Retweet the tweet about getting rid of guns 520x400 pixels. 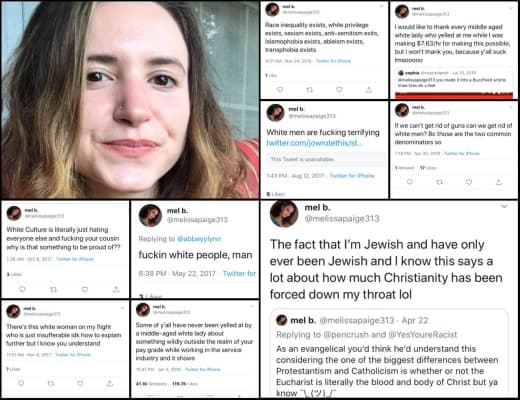click(439, 182)
